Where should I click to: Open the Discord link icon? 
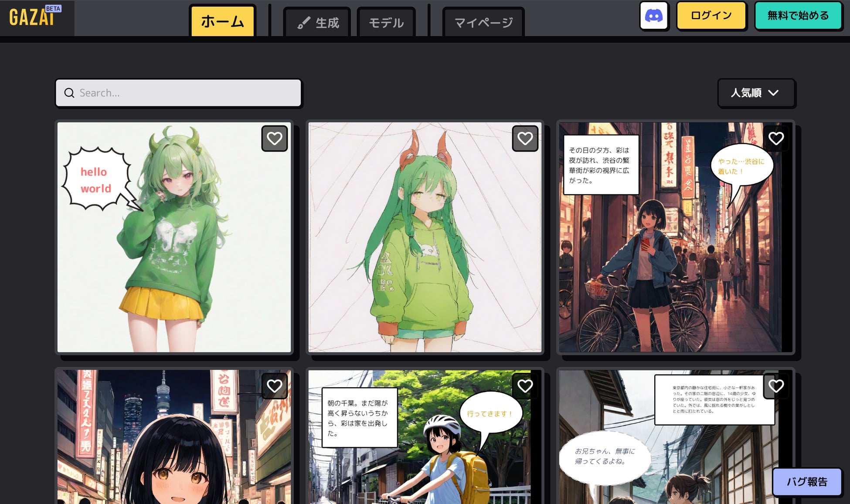click(653, 16)
